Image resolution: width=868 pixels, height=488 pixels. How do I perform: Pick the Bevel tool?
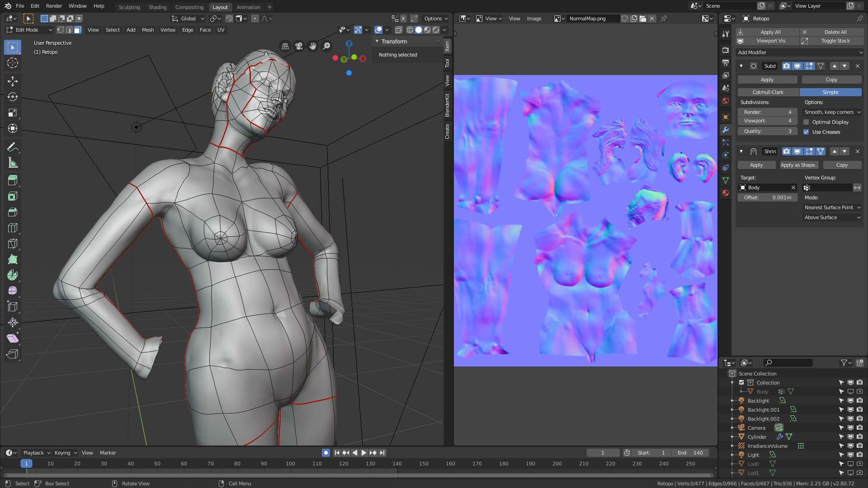(13, 212)
